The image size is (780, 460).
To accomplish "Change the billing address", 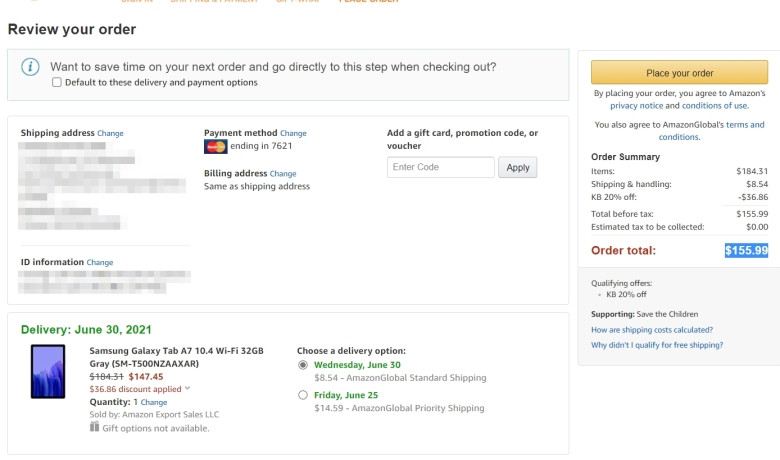I will [x=283, y=174].
